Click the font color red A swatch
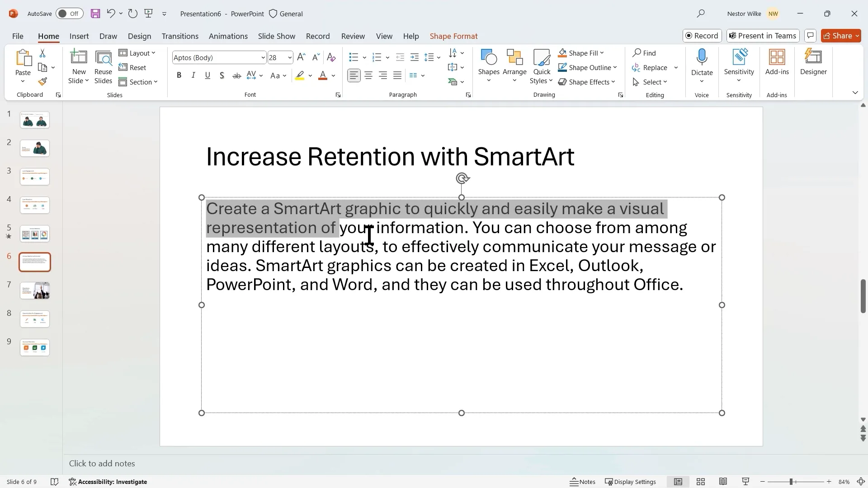The height and width of the screenshot is (488, 868). (x=323, y=75)
